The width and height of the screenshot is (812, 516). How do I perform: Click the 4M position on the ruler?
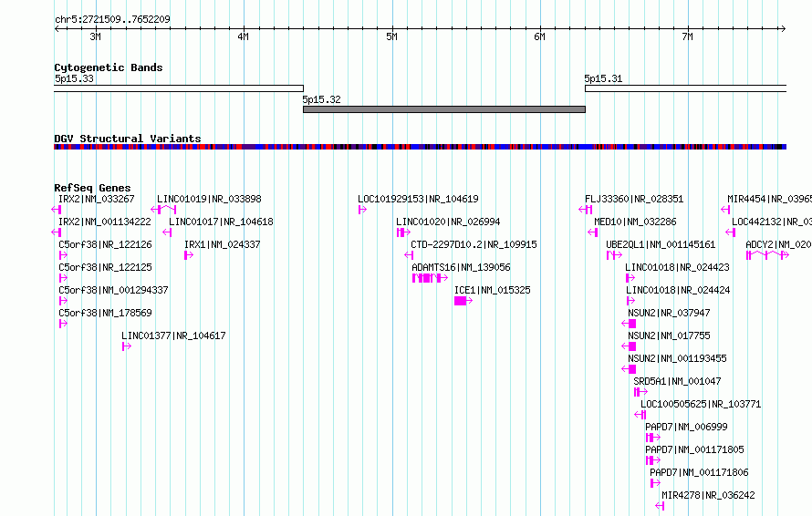pyautogui.click(x=243, y=36)
